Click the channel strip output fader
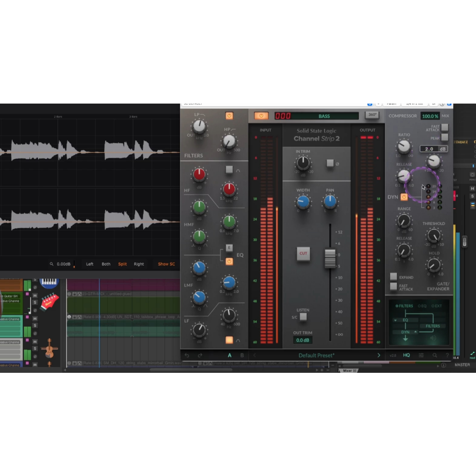 (x=330, y=258)
